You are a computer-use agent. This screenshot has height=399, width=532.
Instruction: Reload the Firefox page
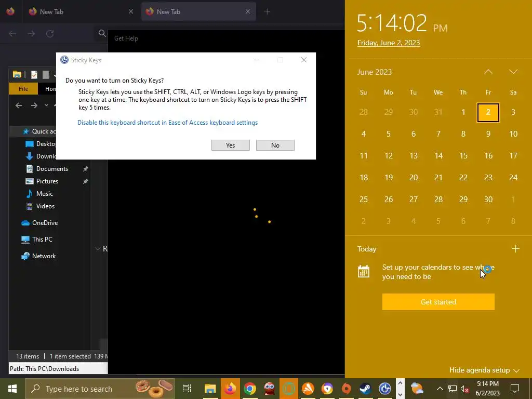tap(50, 34)
